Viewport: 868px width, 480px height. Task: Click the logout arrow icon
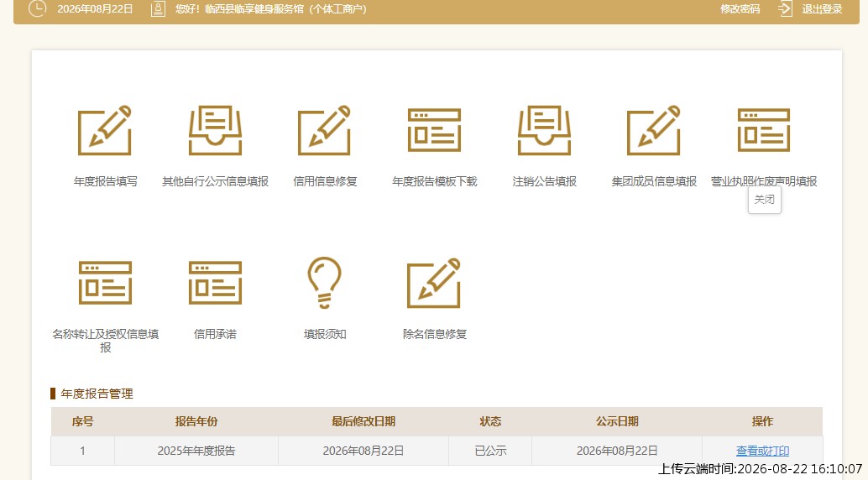pos(786,9)
